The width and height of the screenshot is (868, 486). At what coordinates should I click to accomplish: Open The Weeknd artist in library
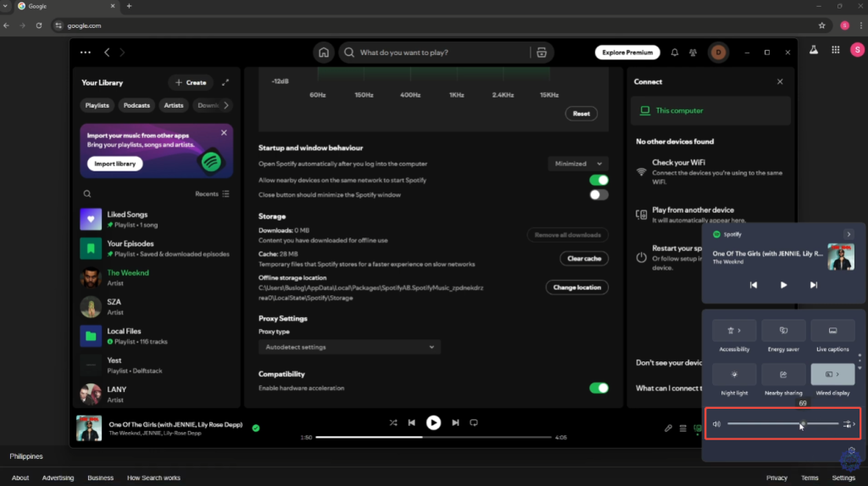[x=155, y=277]
